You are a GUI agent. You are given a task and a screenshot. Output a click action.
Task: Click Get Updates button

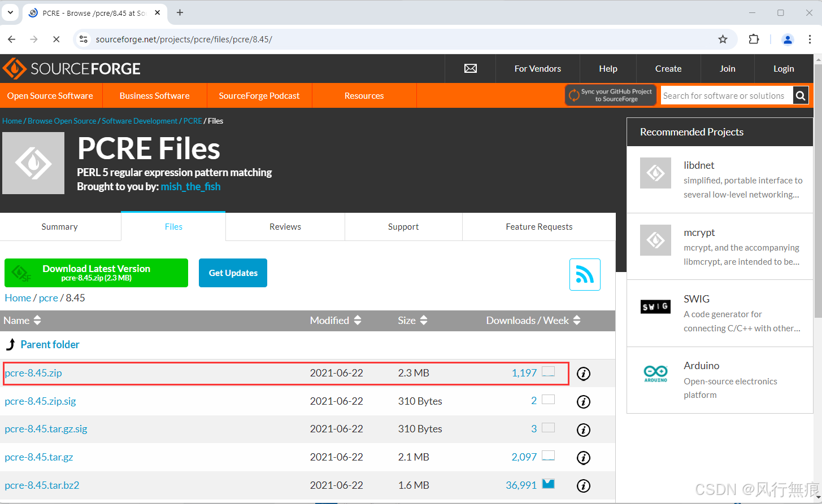pos(233,273)
